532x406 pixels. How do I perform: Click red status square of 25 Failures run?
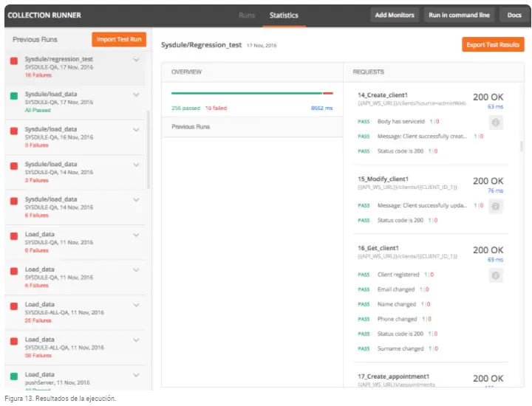pos(14,306)
